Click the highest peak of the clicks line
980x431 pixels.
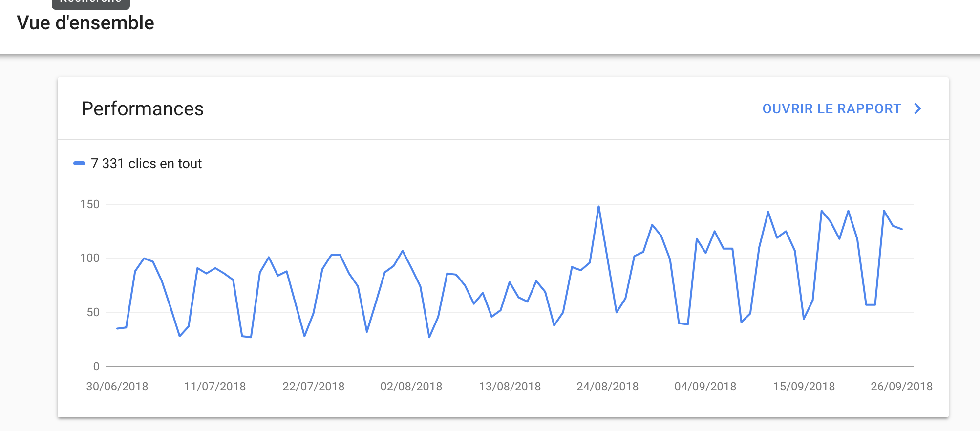pos(598,207)
